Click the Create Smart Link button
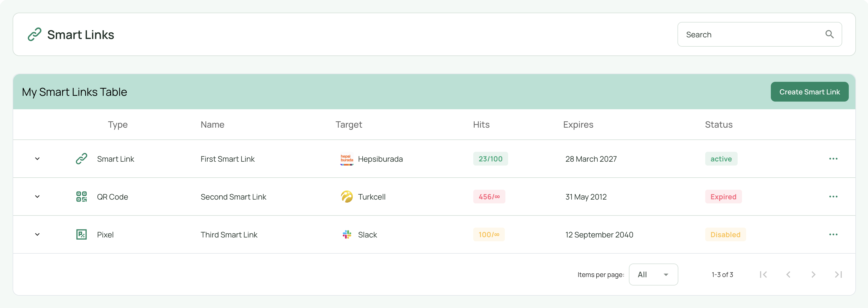The image size is (868, 308). point(809,92)
